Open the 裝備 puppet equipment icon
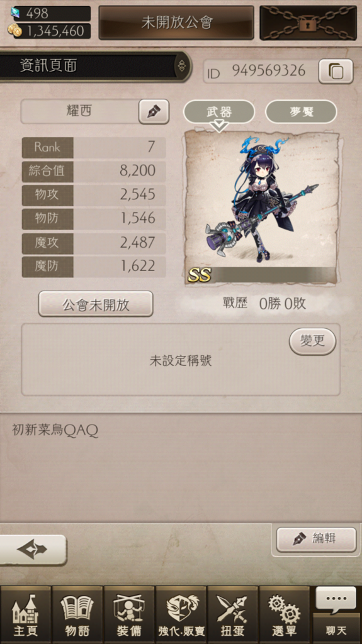362x644 pixels. (x=129, y=615)
